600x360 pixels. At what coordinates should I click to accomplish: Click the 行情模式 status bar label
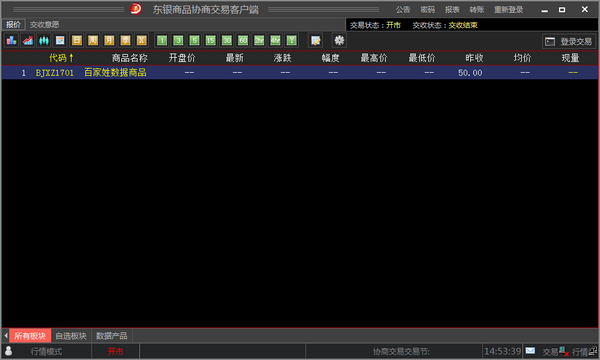(x=46, y=351)
